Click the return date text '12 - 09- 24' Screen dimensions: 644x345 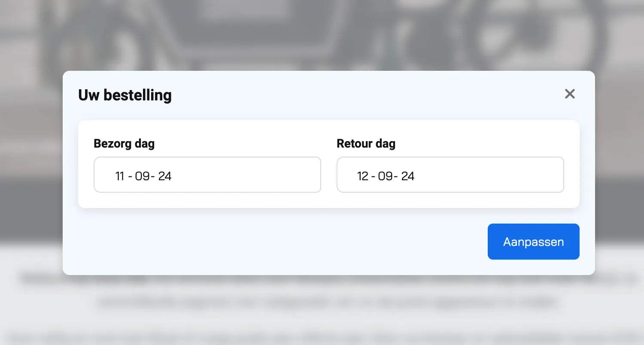[386, 176]
